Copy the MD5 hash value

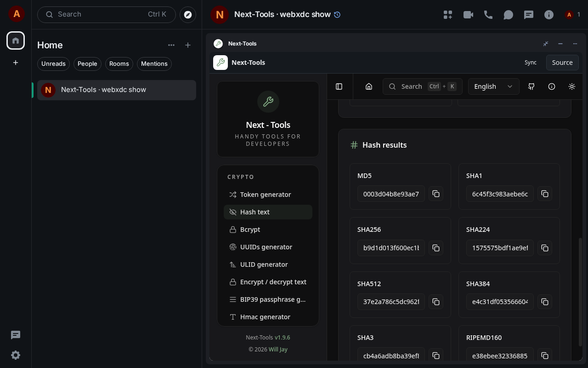point(436,194)
